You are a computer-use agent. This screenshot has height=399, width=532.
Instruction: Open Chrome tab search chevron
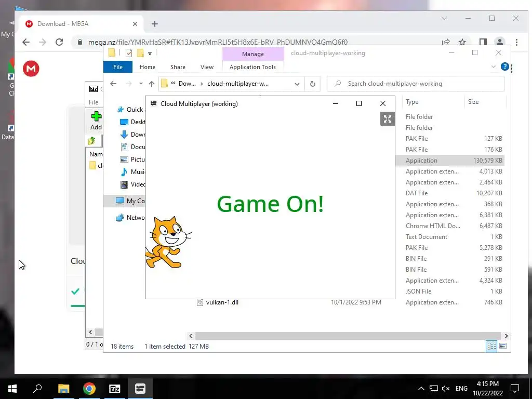(x=444, y=18)
